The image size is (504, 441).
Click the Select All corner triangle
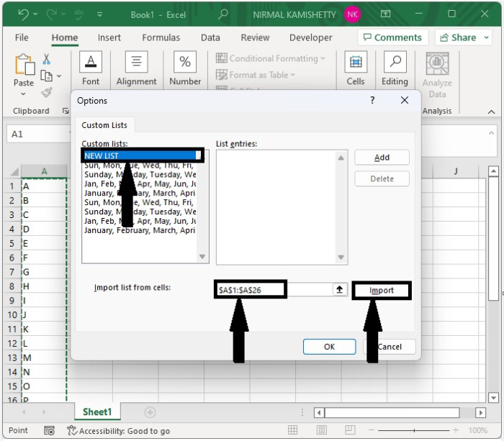(x=14, y=171)
